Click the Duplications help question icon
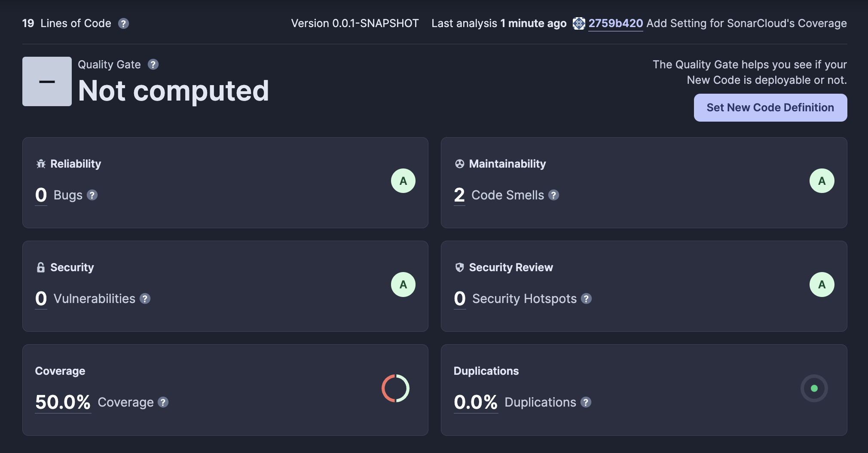868x453 pixels. tap(586, 402)
